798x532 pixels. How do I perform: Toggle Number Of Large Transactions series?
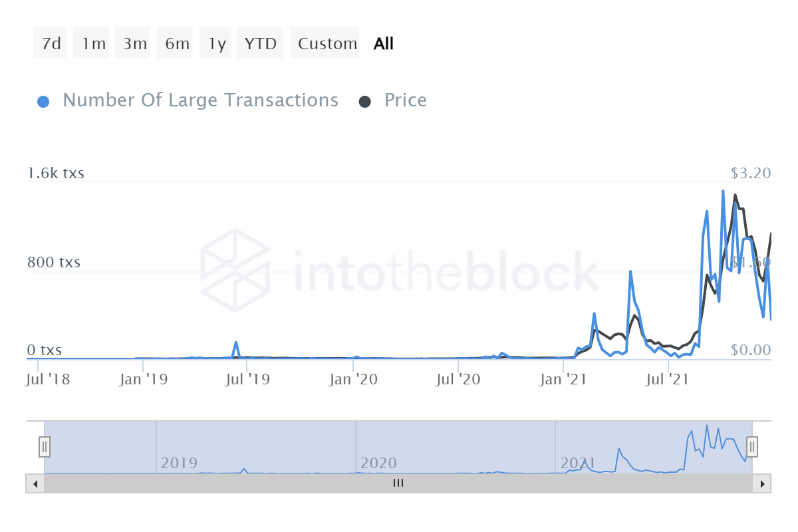200,100
